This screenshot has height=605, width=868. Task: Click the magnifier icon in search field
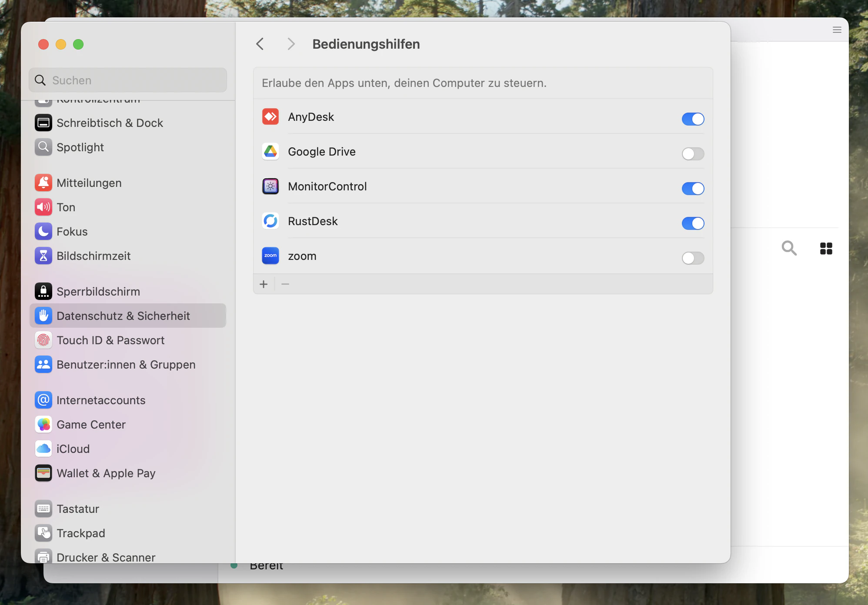(40, 80)
